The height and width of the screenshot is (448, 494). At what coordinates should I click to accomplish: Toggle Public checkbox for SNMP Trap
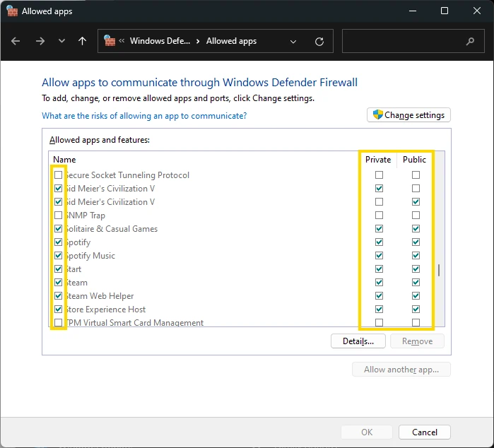[x=416, y=216]
